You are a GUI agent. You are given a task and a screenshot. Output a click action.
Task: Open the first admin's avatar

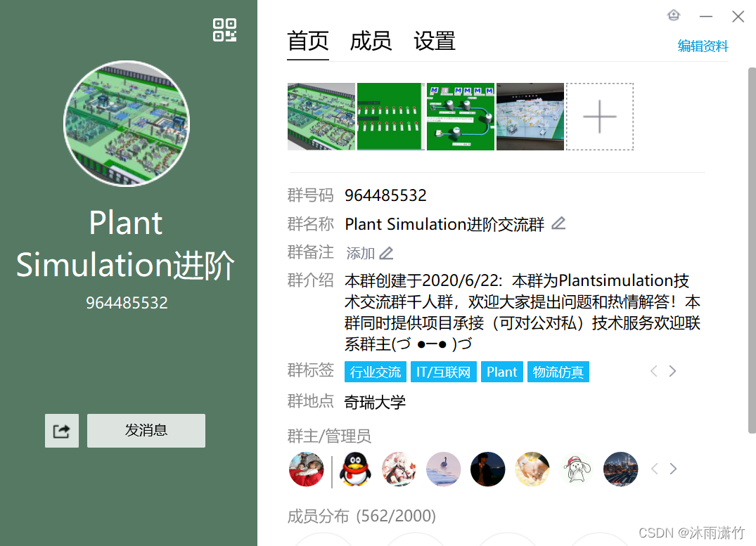point(306,469)
